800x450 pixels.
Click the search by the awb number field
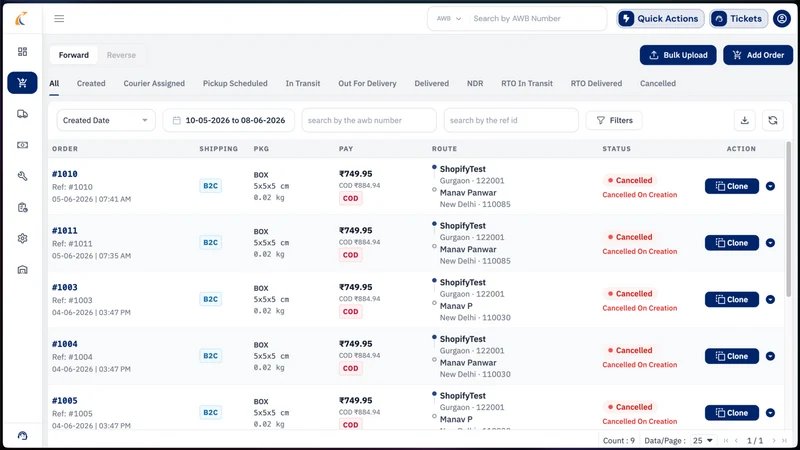[369, 120]
